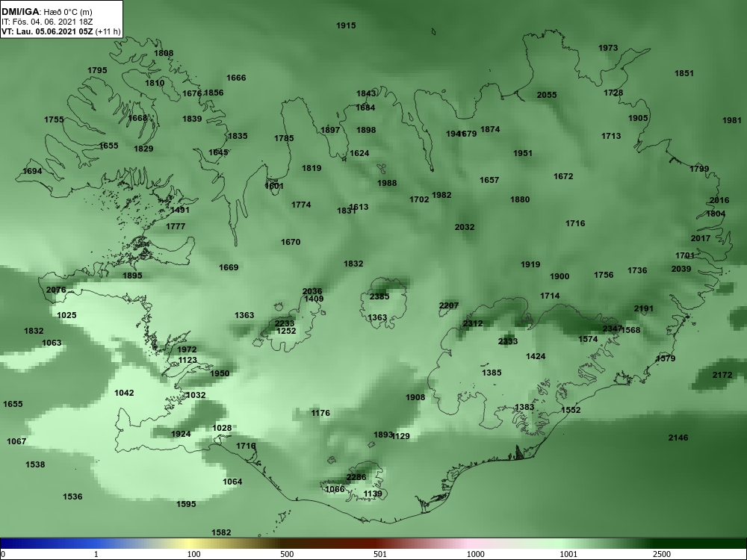Pick the 1785 height label
Image resolution: width=747 pixels, height=560 pixels.
point(284,139)
